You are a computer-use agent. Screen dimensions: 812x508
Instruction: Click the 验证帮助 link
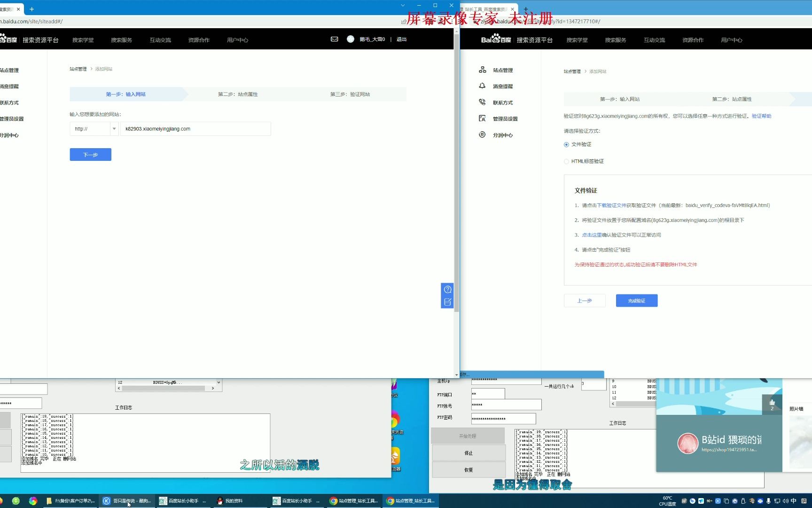point(761,116)
